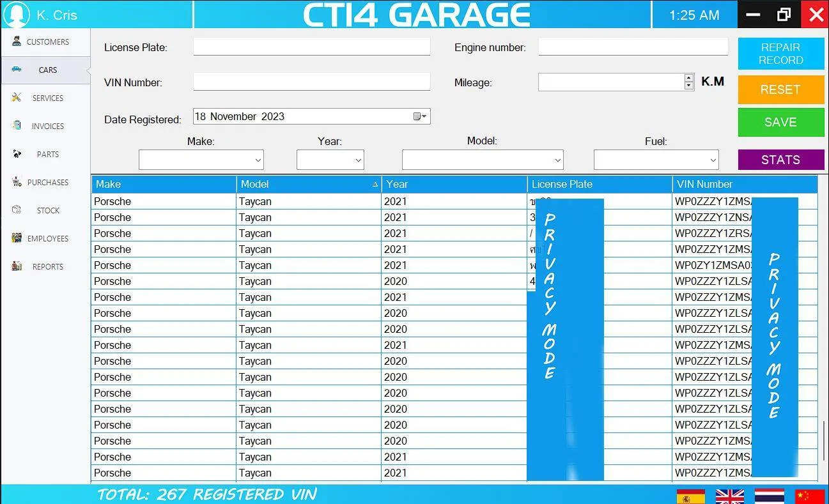Expand the Model dropdown

pyautogui.click(x=558, y=160)
